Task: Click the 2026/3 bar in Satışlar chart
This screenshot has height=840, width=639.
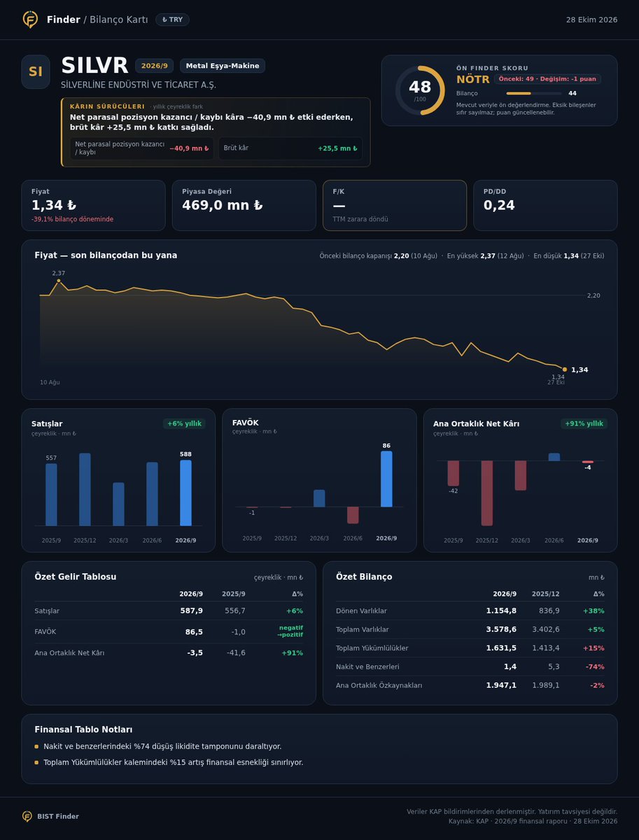Action: (x=118, y=504)
